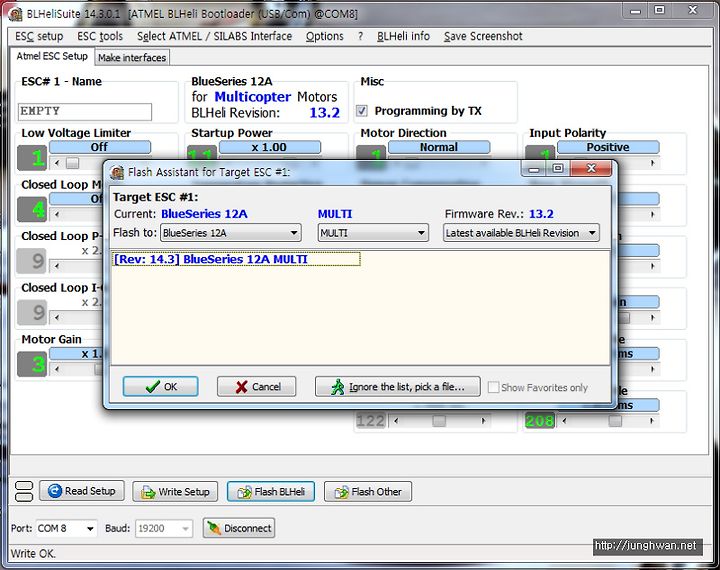Click Ignore the list, pick a file

tap(398, 387)
